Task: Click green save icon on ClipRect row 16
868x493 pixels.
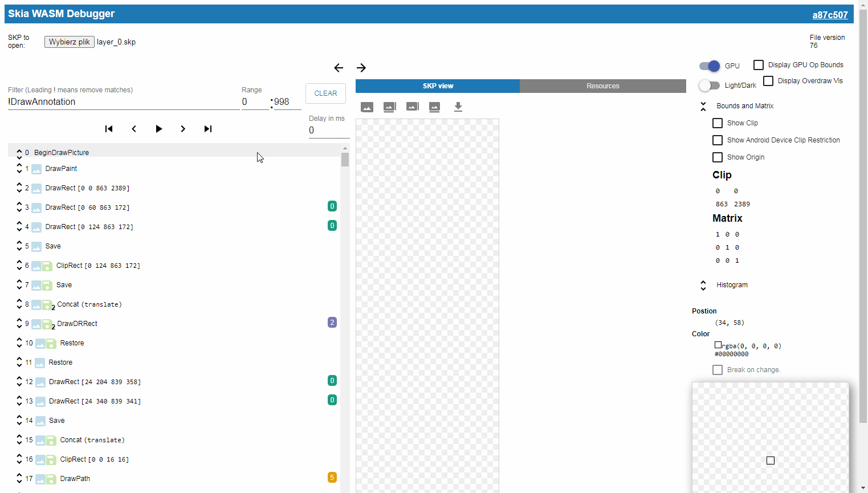Action: (x=51, y=460)
